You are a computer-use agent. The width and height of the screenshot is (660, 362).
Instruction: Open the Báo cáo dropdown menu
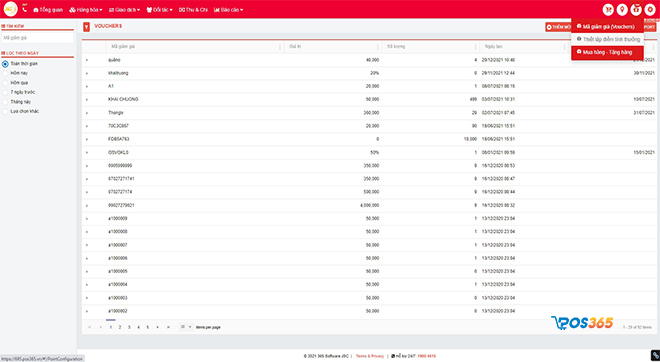(x=229, y=10)
